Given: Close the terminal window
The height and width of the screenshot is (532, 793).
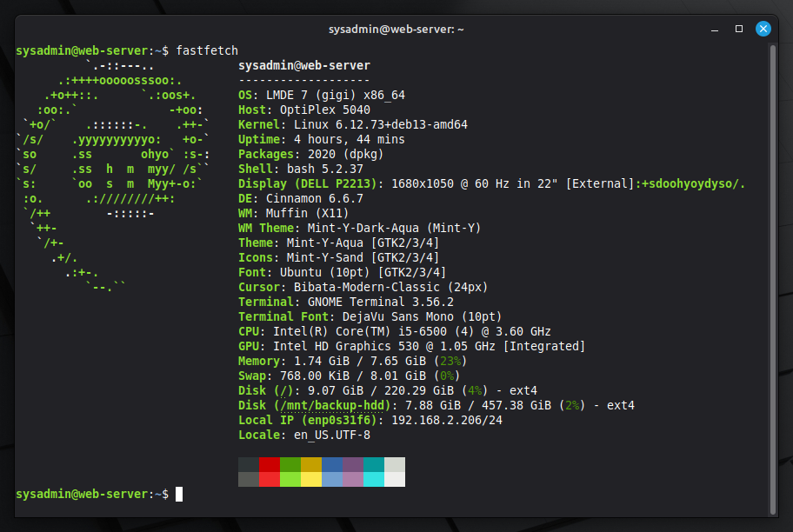Looking at the screenshot, I should 763,29.
